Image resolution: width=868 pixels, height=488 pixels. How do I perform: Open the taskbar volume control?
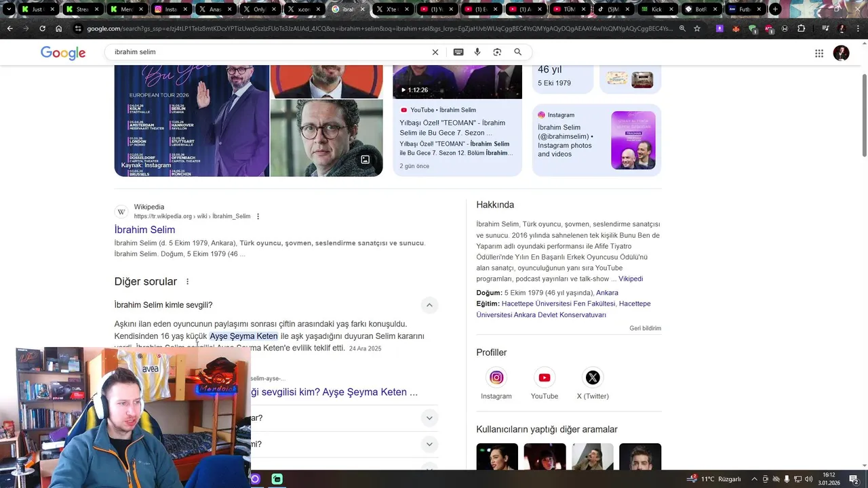pos(809,479)
